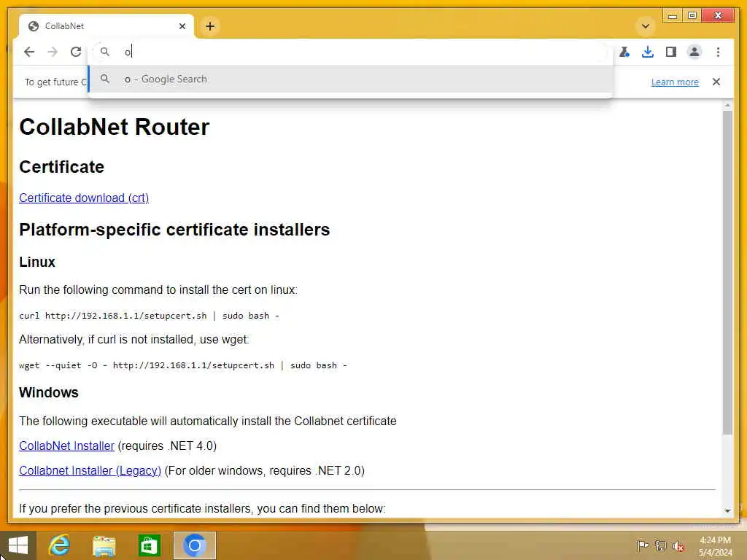Click the search magnifier in the omnibox

tap(105, 52)
